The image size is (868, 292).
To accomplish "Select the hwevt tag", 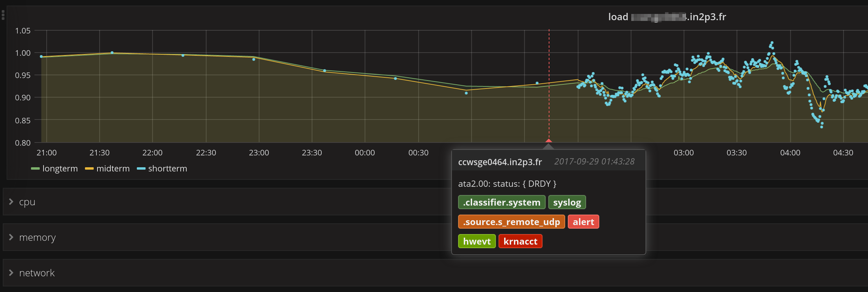I will click(x=477, y=241).
